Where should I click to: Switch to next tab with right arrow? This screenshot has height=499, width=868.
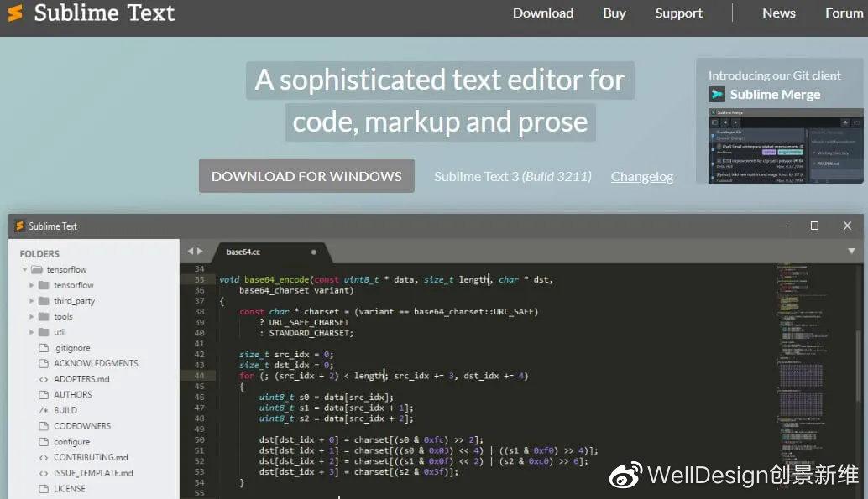pyautogui.click(x=200, y=251)
